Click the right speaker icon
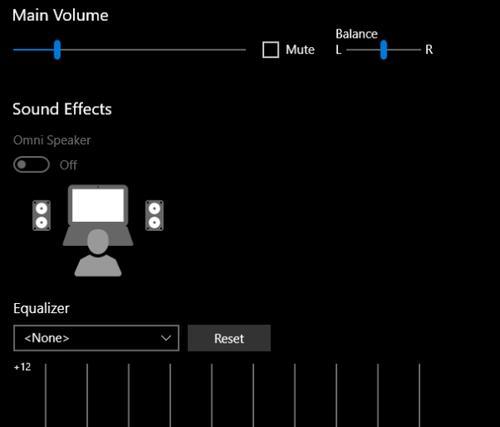The width and height of the screenshot is (500, 427). [154, 215]
